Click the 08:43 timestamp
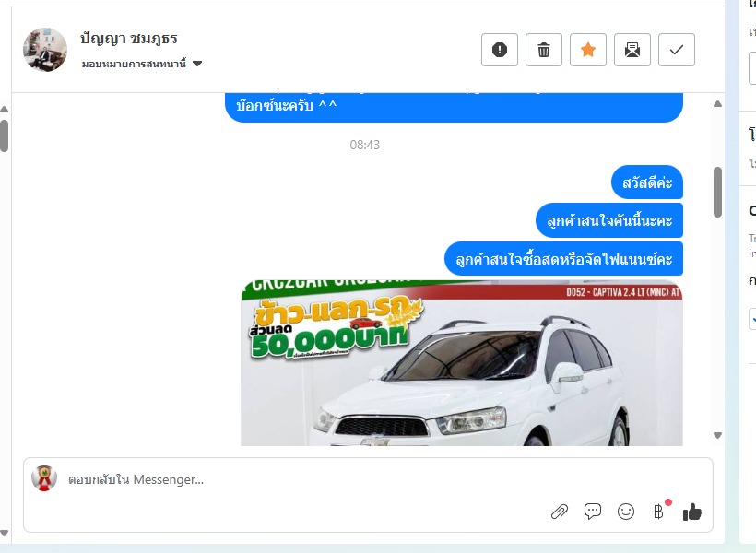 (x=365, y=145)
